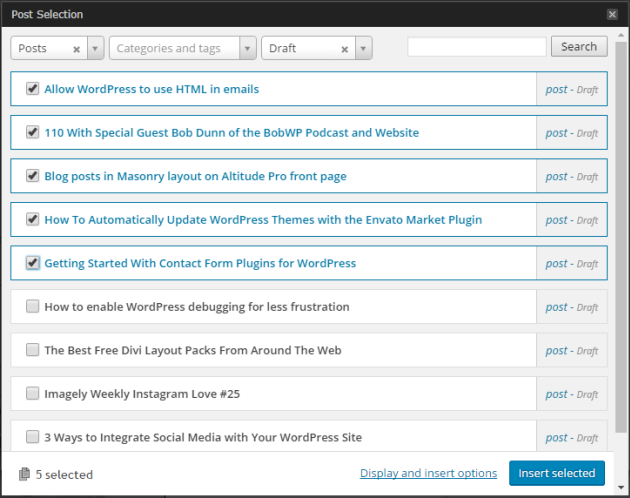Click title Blog posts in Masonry layout
Viewport: 630px width, 498px height.
tap(195, 176)
